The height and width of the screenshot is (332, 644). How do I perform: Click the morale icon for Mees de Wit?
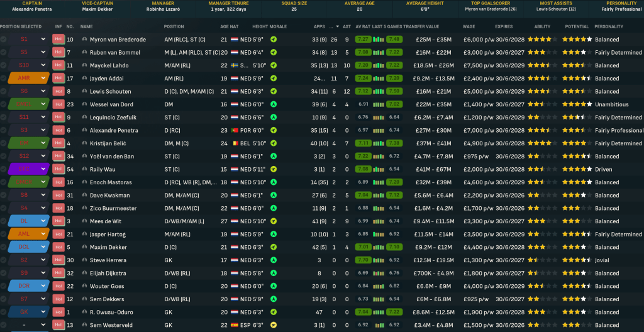274,221
